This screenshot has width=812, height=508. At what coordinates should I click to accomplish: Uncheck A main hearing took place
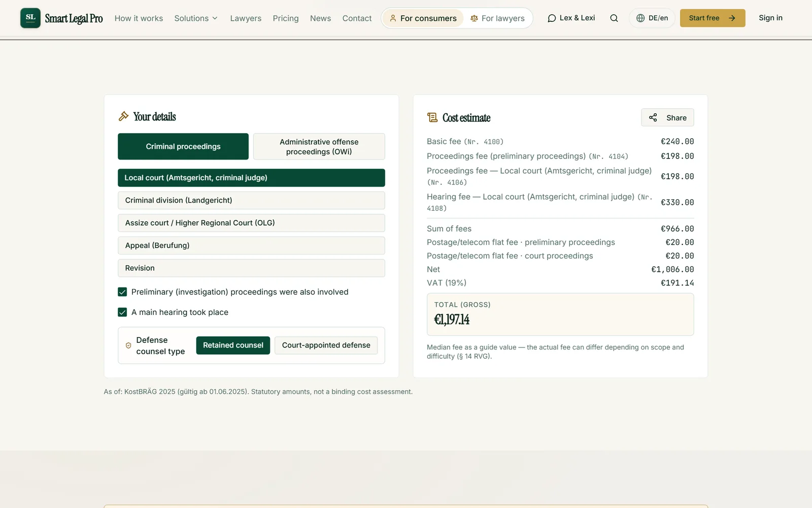pos(122,312)
